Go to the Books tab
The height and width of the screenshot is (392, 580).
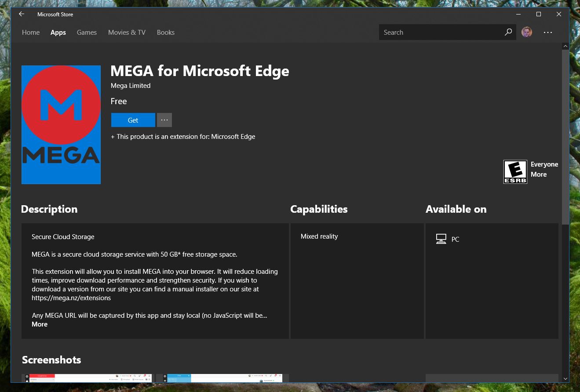(x=166, y=33)
